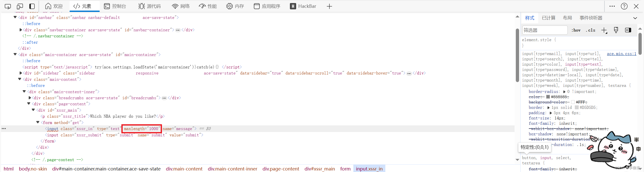Open the 内存 memory tab
This screenshot has width=644, height=172.
coord(235,6)
